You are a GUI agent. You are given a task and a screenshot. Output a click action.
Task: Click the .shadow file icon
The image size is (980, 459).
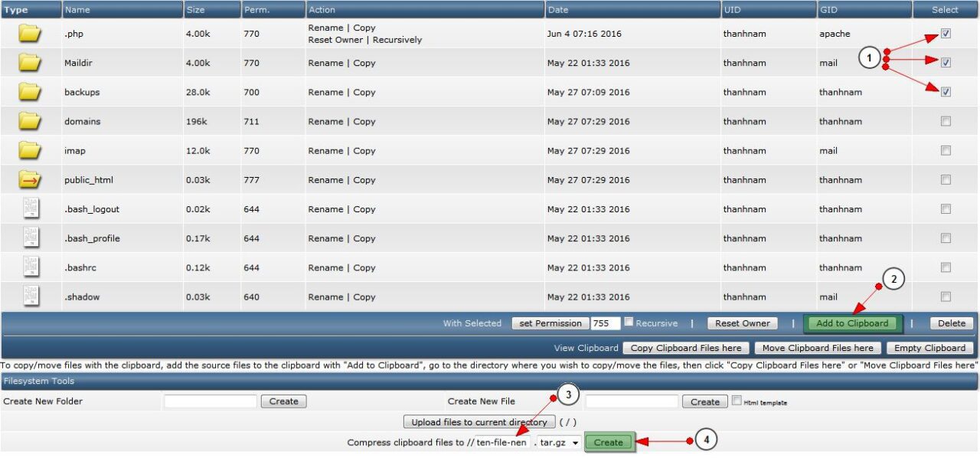click(x=30, y=297)
